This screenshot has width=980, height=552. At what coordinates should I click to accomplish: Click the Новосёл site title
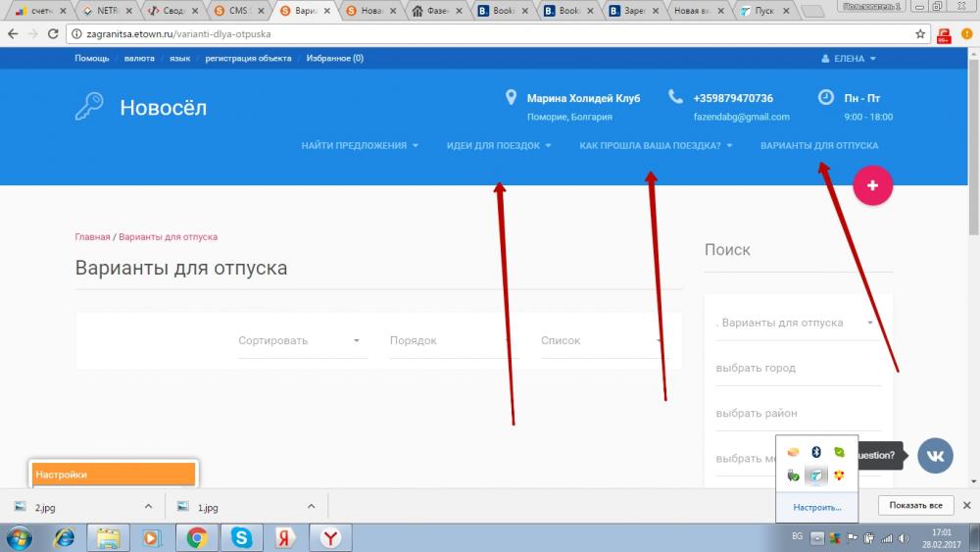(x=163, y=108)
